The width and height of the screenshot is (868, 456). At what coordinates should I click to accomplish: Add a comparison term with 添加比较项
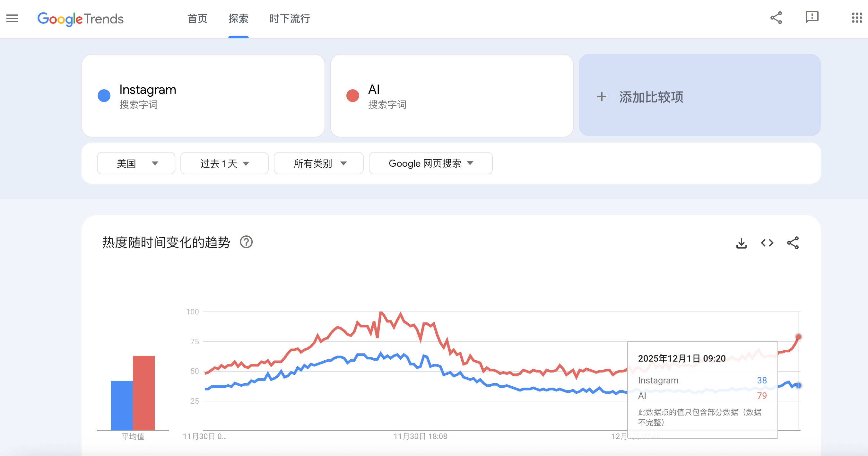pyautogui.click(x=700, y=96)
